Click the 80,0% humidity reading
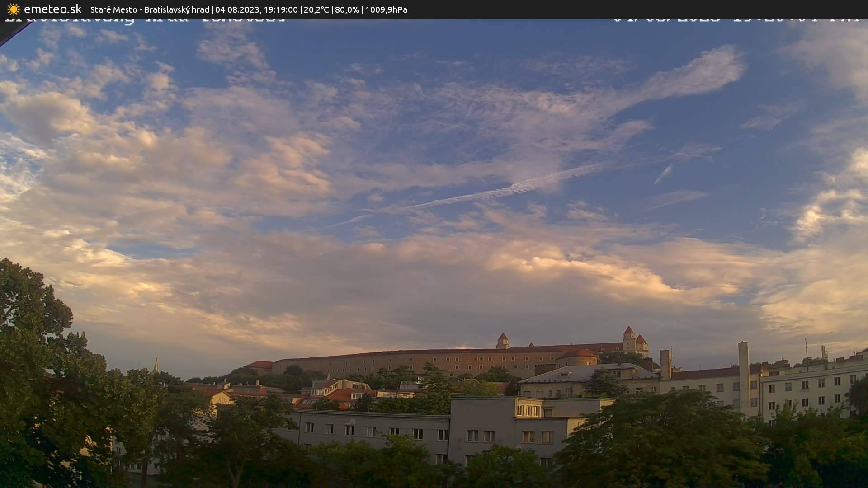 tap(347, 9)
